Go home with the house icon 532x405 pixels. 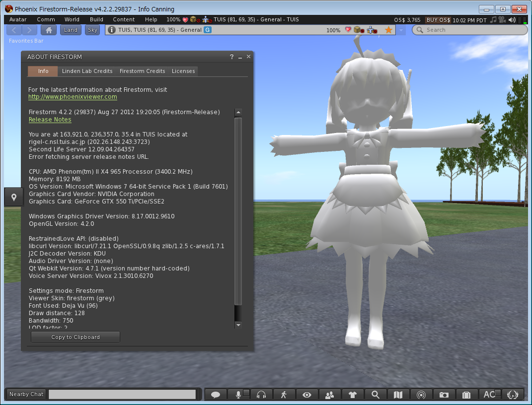click(49, 30)
